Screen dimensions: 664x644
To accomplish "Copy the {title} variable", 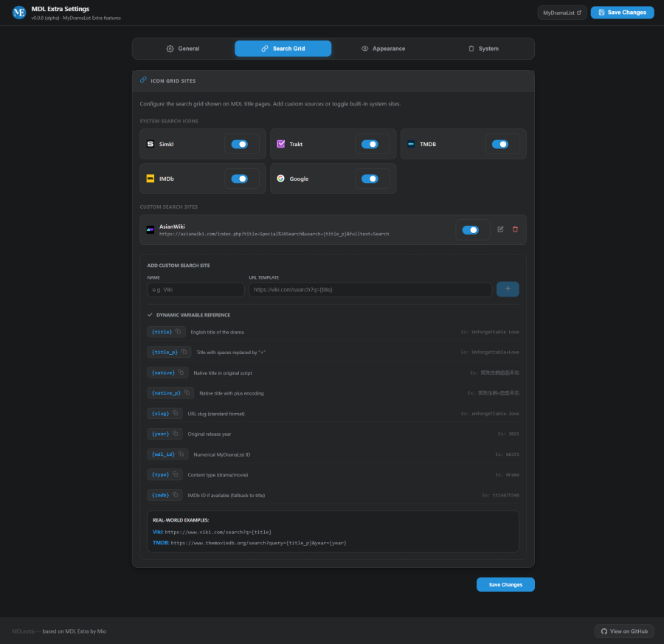I will click(x=177, y=332).
